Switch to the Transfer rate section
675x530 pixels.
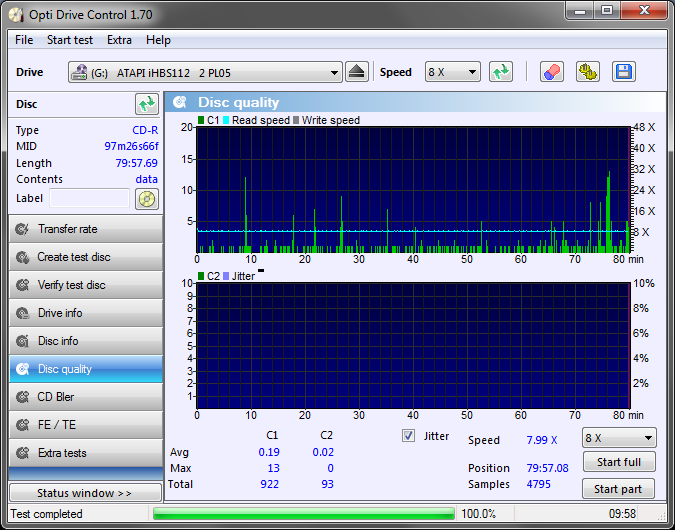click(86, 229)
